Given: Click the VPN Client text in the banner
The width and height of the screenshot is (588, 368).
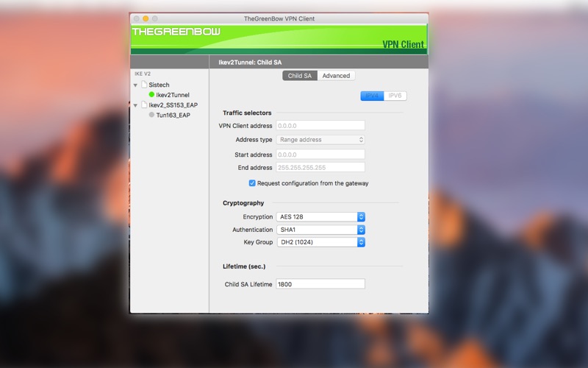Looking at the screenshot, I should [x=403, y=44].
